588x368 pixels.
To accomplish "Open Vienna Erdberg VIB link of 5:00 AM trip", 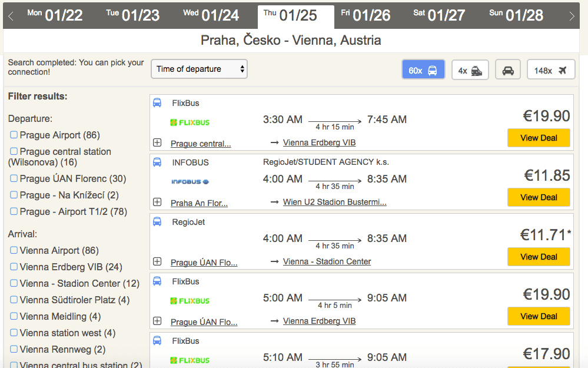I will tap(319, 321).
